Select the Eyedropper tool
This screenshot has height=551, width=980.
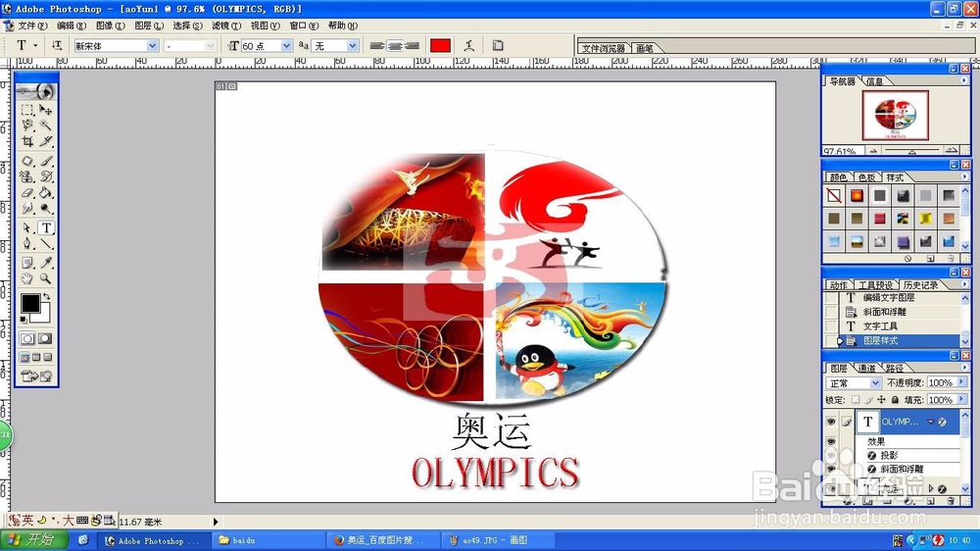[x=46, y=263]
